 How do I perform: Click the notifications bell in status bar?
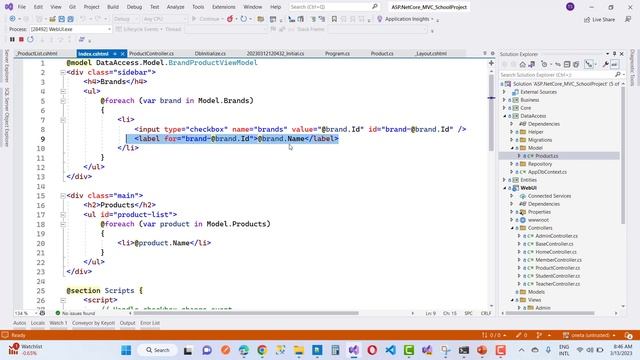tap(629, 335)
